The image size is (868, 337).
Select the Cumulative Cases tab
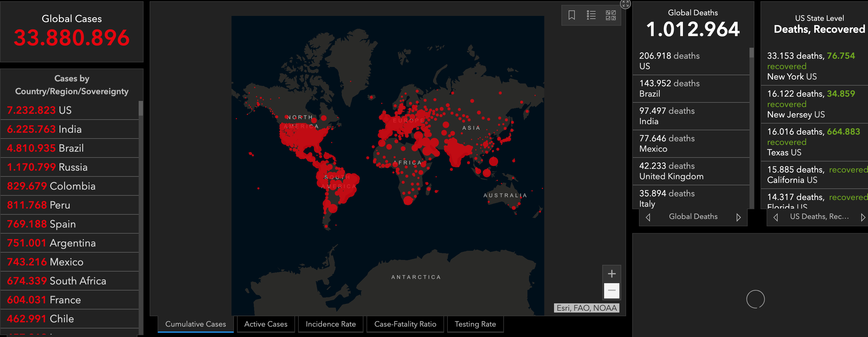tap(195, 324)
